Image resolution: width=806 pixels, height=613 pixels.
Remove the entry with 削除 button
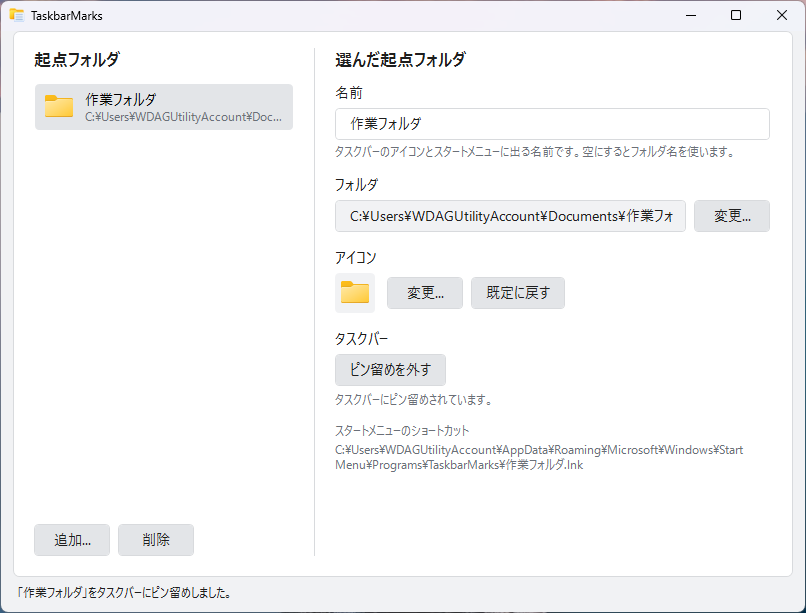coord(156,540)
